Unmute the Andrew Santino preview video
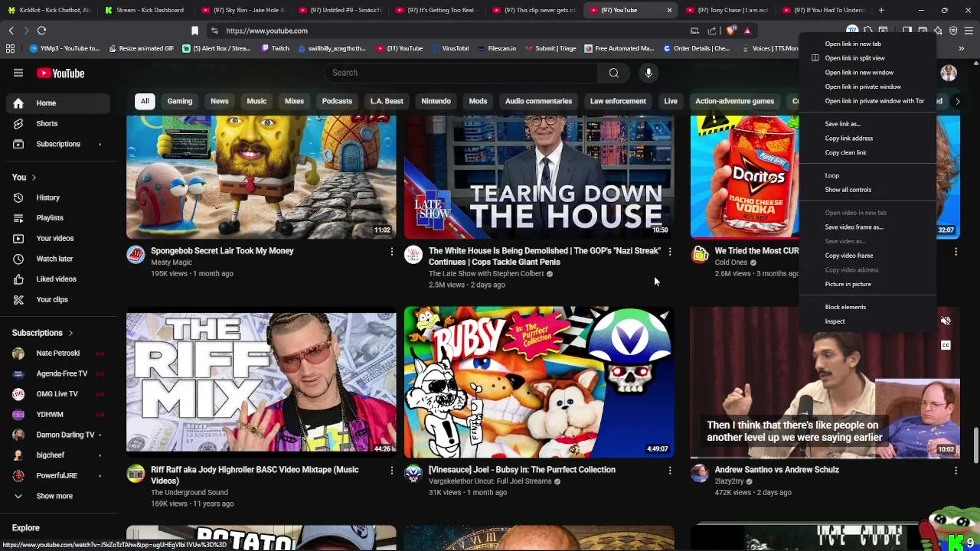The height and width of the screenshot is (551, 980). [946, 321]
